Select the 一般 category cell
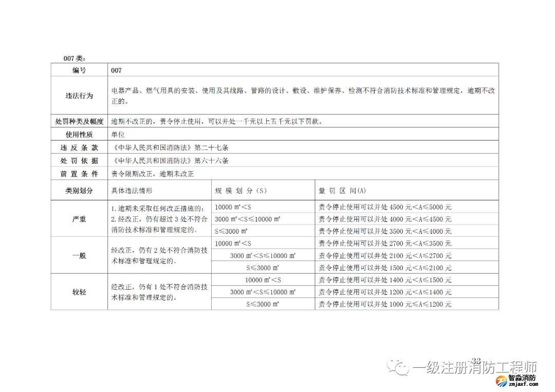This screenshot has width=555, height=392. [79, 255]
